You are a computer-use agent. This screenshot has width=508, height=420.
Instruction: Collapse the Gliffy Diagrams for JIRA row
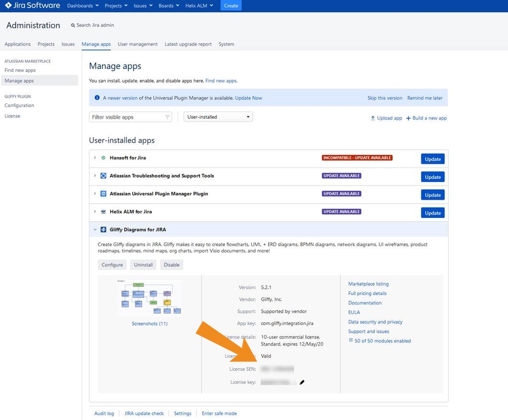95,229
